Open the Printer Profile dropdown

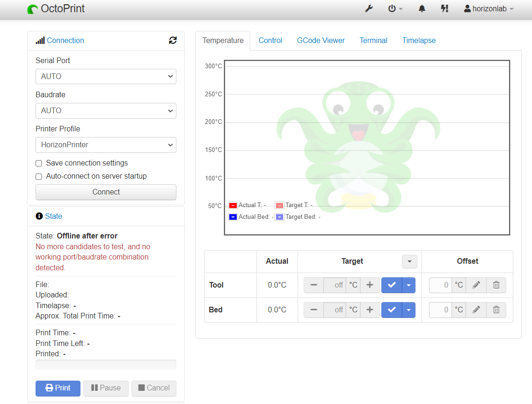click(106, 145)
